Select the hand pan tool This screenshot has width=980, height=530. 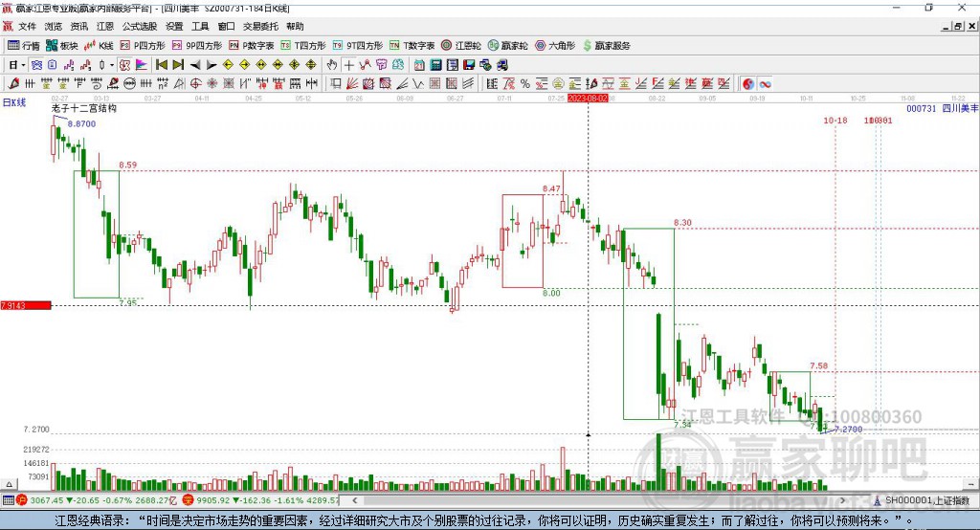[x=332, y=64]
